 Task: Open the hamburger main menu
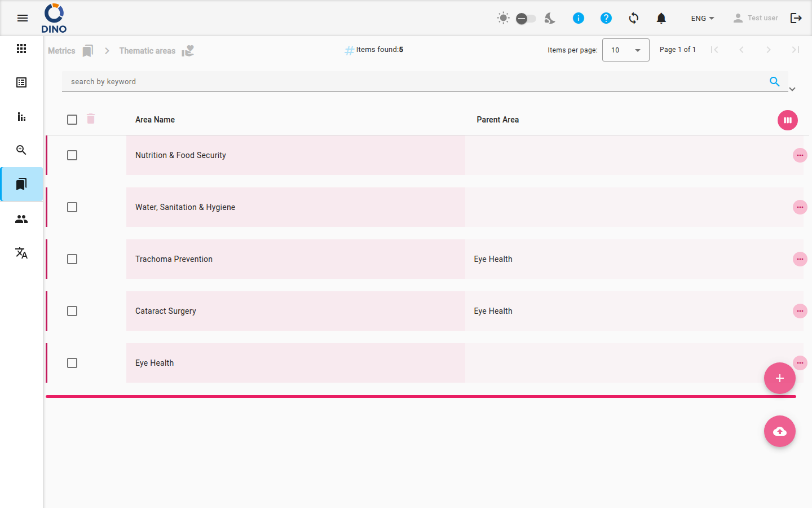[x=23, y=18]
